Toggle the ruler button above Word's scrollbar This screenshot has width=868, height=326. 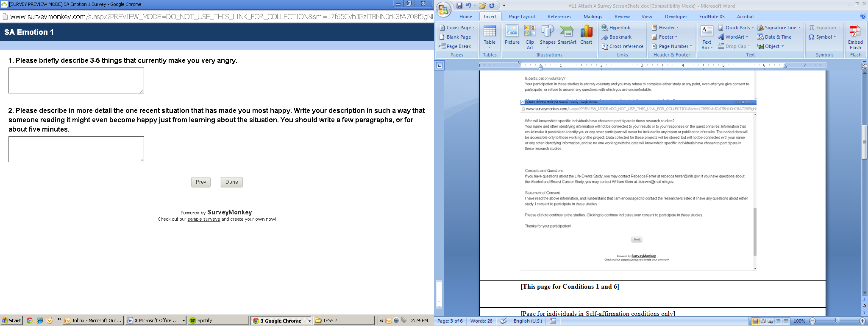865,66
